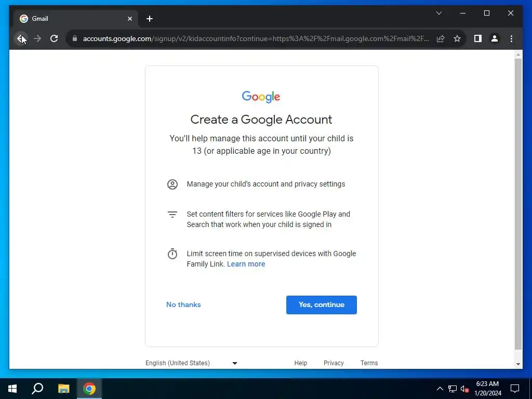Reload the page with refresh icon
Image resolution: width=532 pixels, height=399 pixels.
point(54,38)
